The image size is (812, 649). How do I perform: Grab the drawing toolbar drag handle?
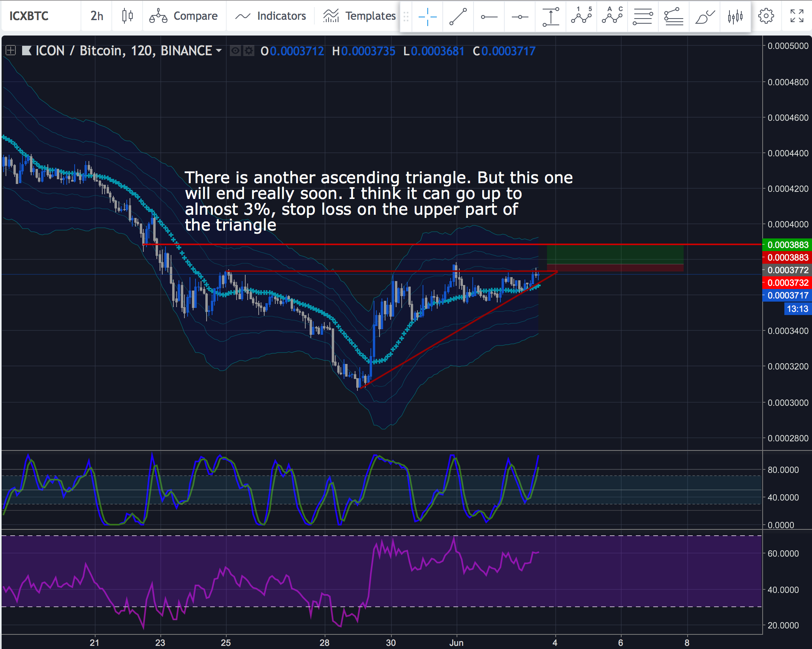(406, 17)
